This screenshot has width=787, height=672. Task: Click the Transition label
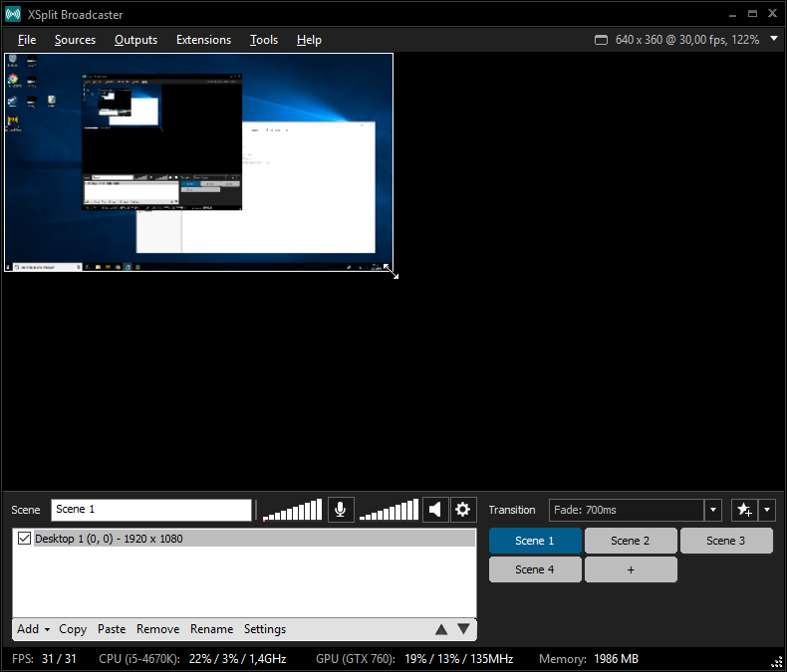tap(512, 510)
